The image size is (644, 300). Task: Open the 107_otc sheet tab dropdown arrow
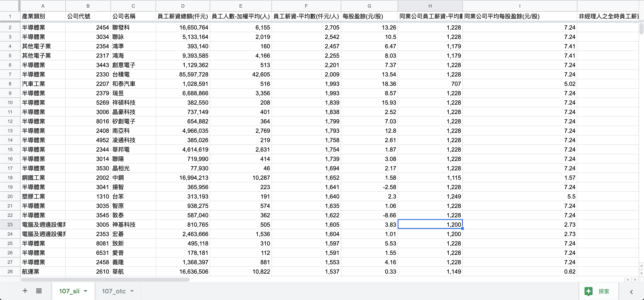132,291
